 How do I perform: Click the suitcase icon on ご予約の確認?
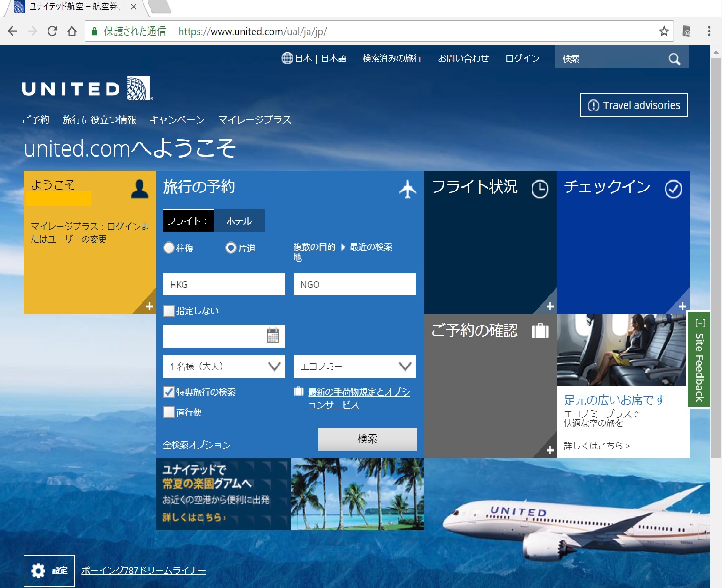(x=540, y=331)
